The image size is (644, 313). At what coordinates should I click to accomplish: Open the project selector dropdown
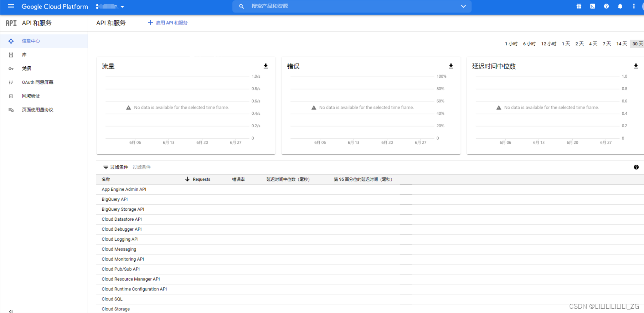110,6
